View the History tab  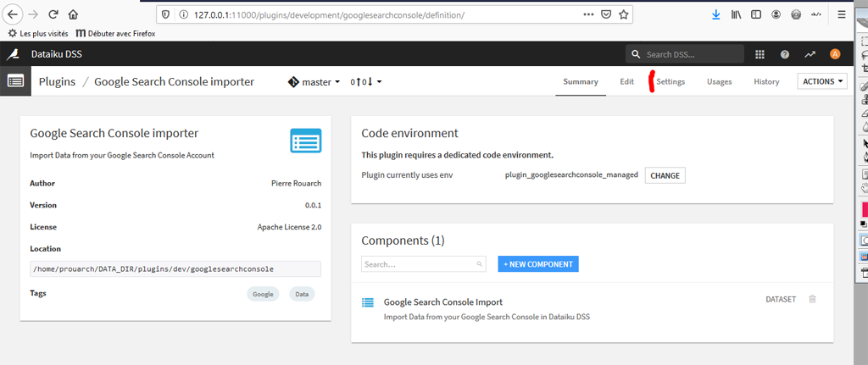click(766, 82)
